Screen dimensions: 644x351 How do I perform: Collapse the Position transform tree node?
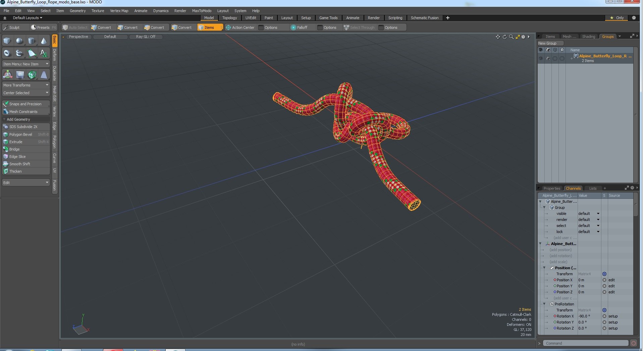pyautogui.click(x=544, y=268)
